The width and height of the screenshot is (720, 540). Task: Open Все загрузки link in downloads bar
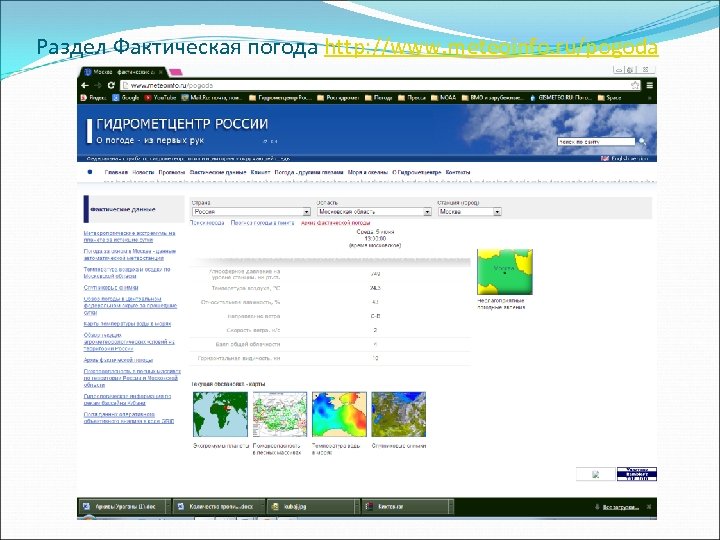[620, 507]
